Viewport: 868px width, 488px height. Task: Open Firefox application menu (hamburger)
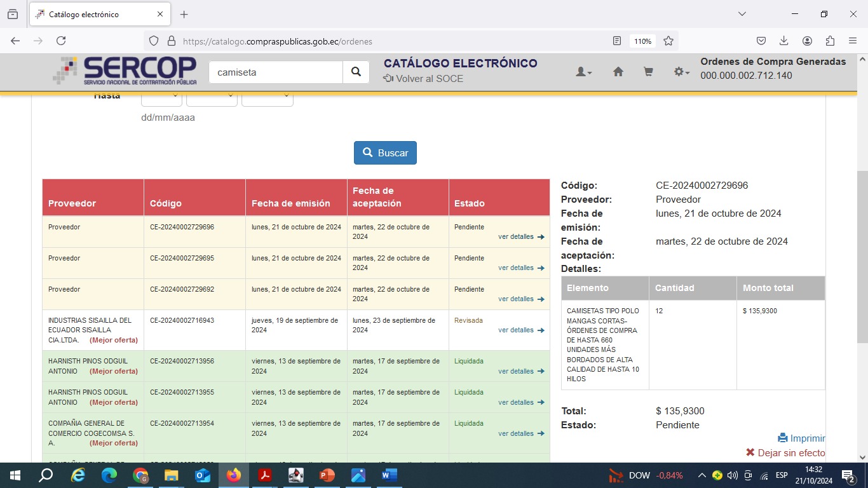click(853, 41)
